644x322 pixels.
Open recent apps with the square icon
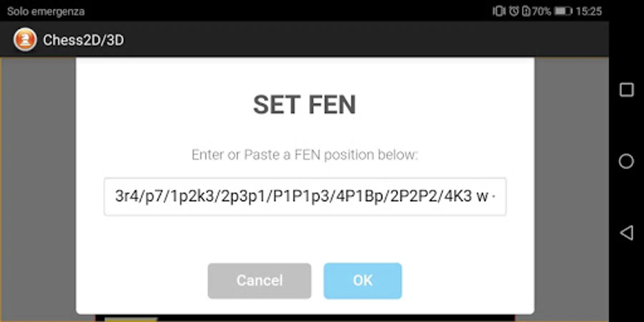point(626,90)
